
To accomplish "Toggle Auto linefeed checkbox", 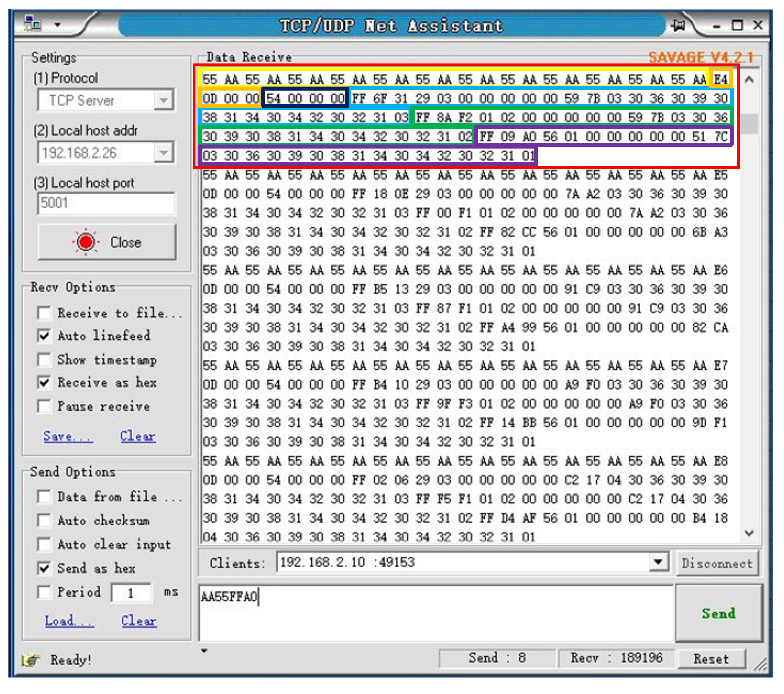I will 44,336.
